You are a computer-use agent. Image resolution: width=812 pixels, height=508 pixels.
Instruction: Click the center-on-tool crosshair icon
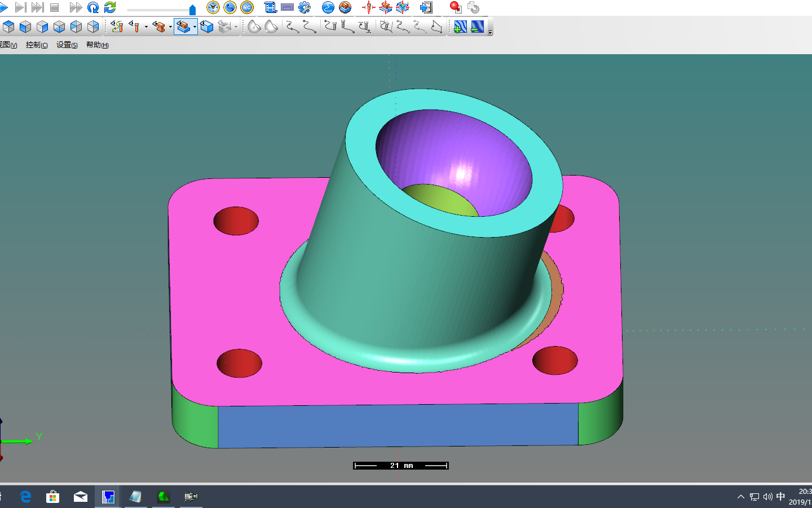pyautogui.click(x=368, y=7)
